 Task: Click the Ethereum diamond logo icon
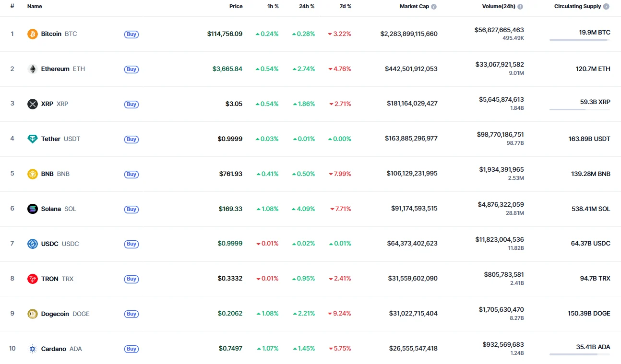(33, 69)
